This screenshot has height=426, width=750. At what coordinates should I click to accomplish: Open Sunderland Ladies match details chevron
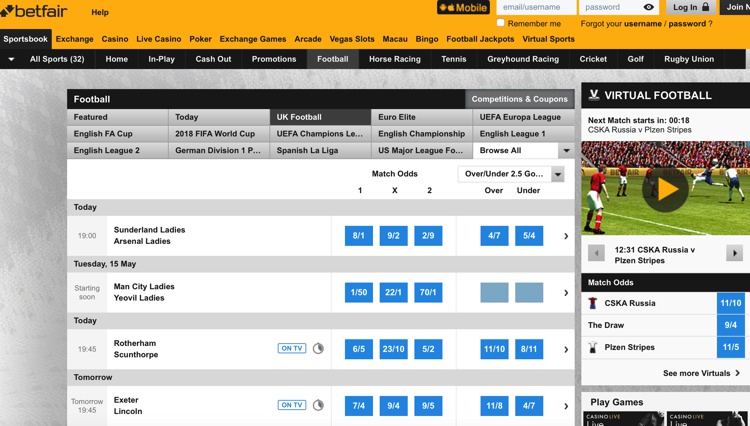pos(566,236)
